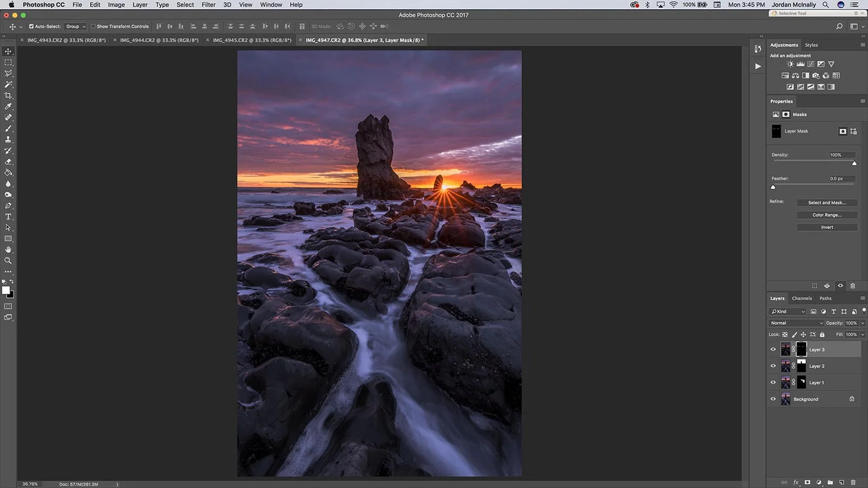The width and height of the screenshot is (868, 488).
Task: Click the Select and Mask button
Action: coord(827,203)
